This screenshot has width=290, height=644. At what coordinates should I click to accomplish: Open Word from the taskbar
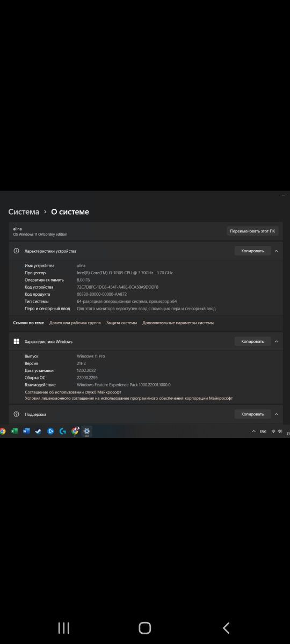(x=26, y=431)
